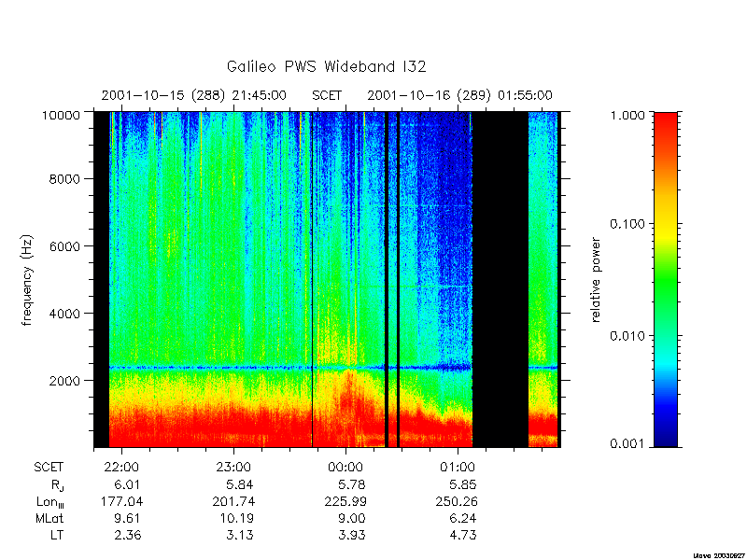The image size is (747, 560).
Task: Click the longitude value 250.26
Action: (x=457, y=501)
